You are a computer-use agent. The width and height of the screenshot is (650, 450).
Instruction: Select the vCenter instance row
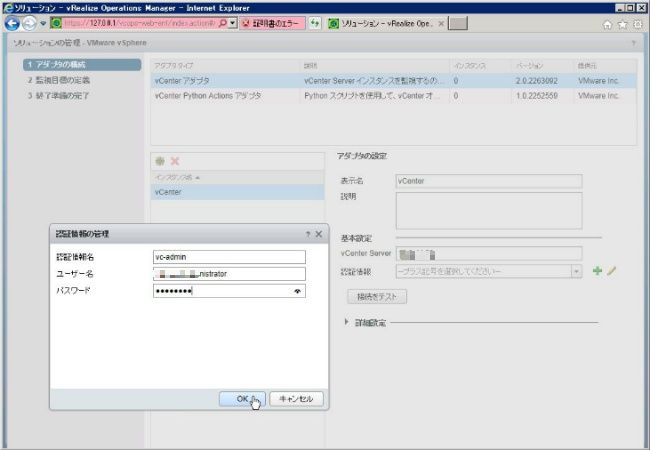tap(238, 192)
